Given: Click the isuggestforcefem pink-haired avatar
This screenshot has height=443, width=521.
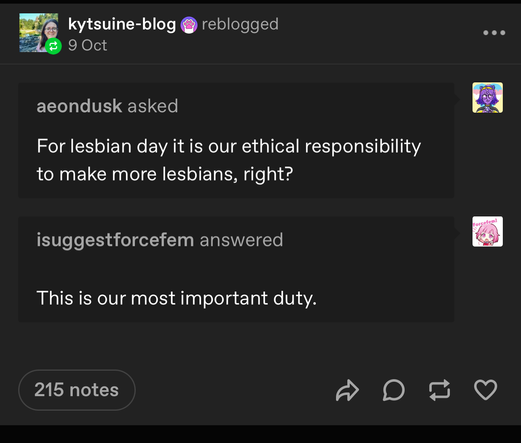Looking at the screenshot, I should [487, 231].
